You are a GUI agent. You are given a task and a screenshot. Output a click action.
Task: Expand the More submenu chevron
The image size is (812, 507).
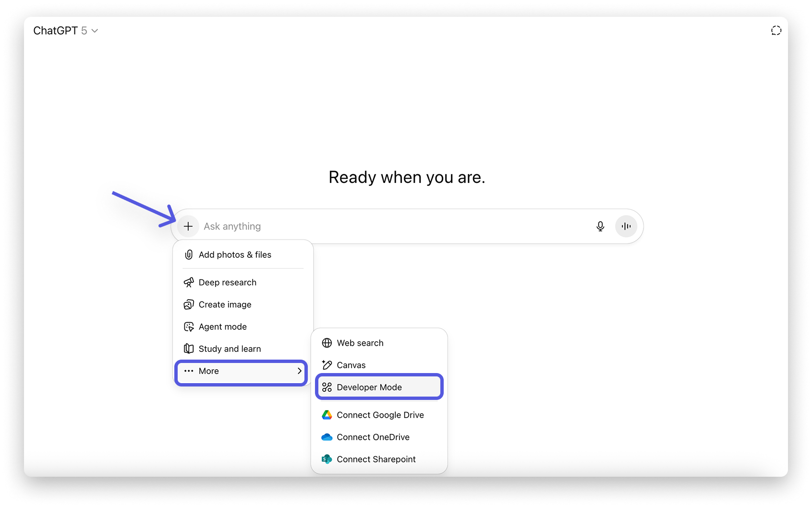pyautogui.click(x=300, y=371)
